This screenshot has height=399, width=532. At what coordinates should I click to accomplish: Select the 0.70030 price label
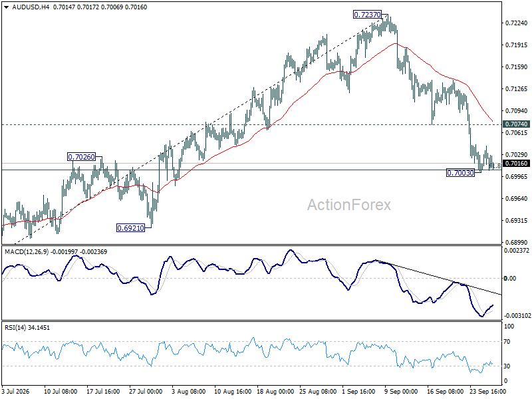coord(460,173)
